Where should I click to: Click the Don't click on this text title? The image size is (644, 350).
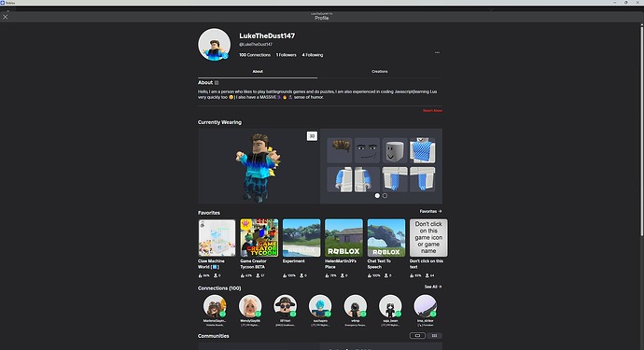coord(427,264)
